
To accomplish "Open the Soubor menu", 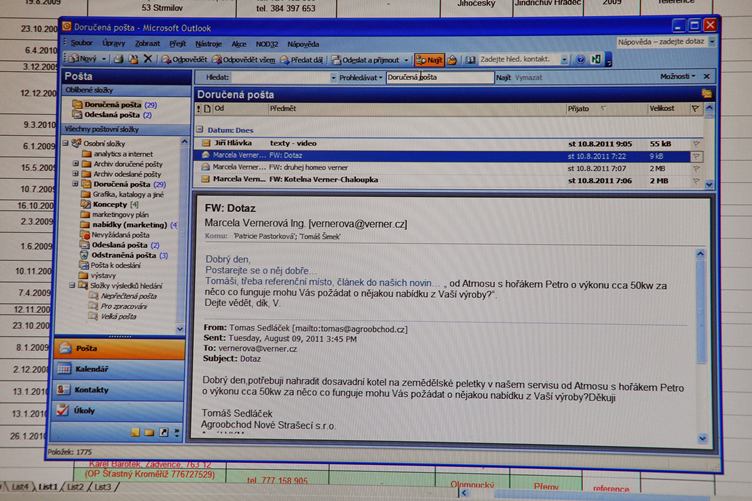I will click(81, 43).
